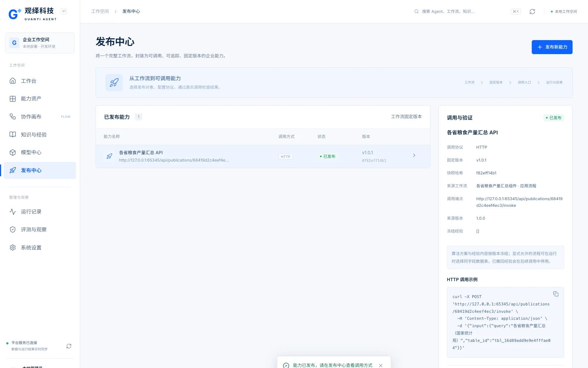The image size is (588, 368).
Task: Copy the HTTP 调用示例 curl command
Action: (556, 294)
